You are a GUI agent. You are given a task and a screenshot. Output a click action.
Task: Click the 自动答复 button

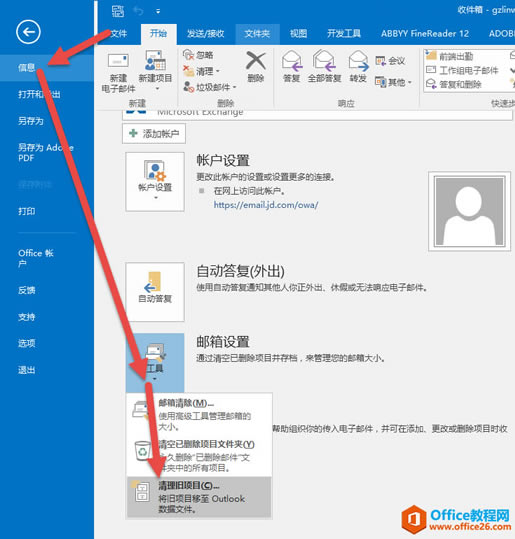tap(155, 292)
